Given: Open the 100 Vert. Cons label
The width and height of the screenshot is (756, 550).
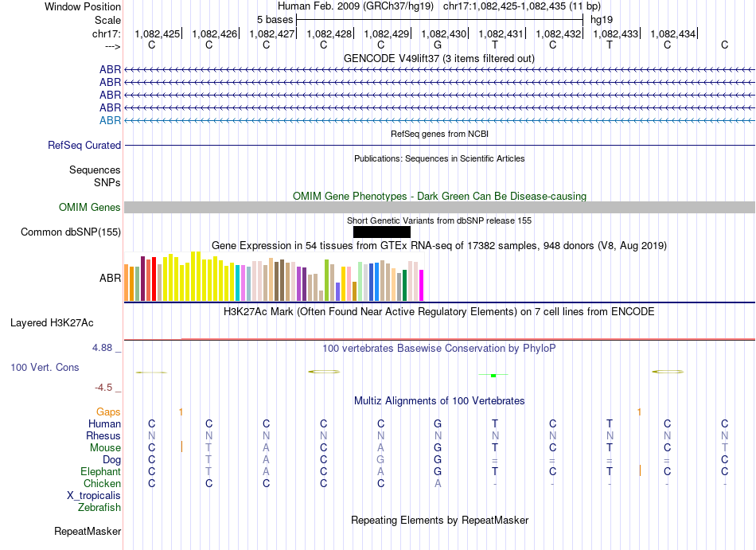Looking at the screenshot, I should (x=45, y=367).
